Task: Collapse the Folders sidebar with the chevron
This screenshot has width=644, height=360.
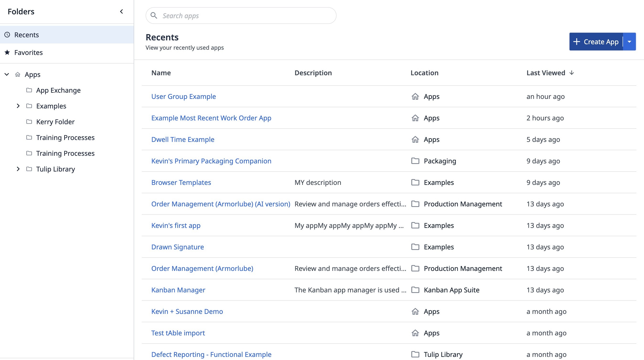Action: coord(121,11)
